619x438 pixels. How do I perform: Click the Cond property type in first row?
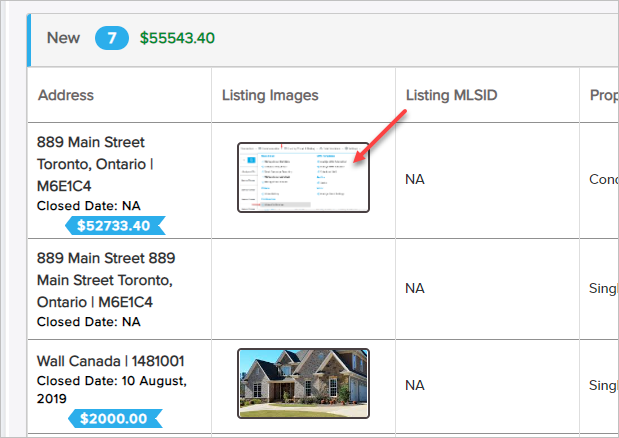(x=603, y=180)
